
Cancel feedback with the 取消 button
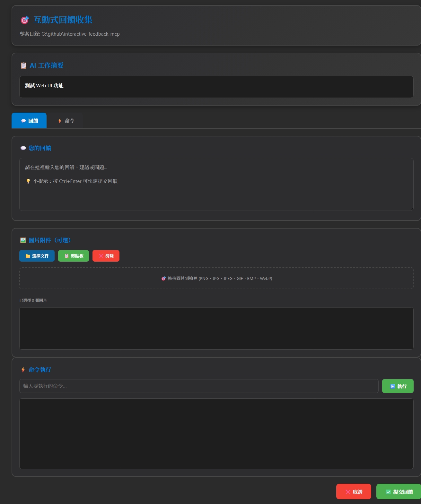coord(354,491)
